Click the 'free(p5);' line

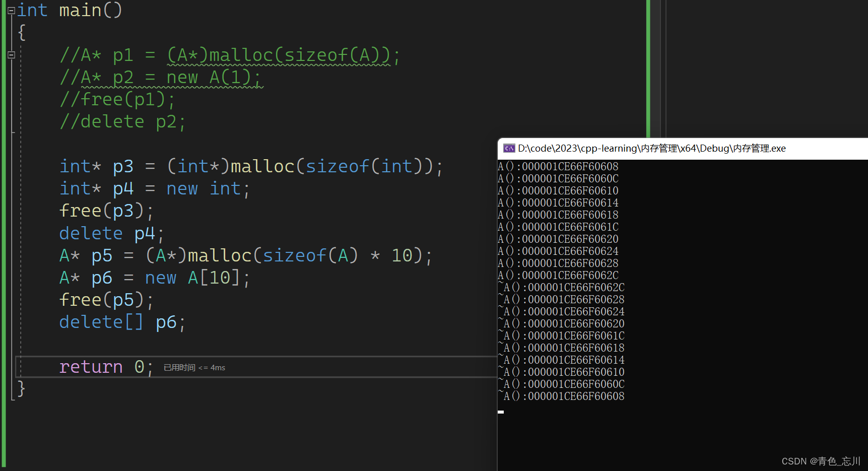106,300
